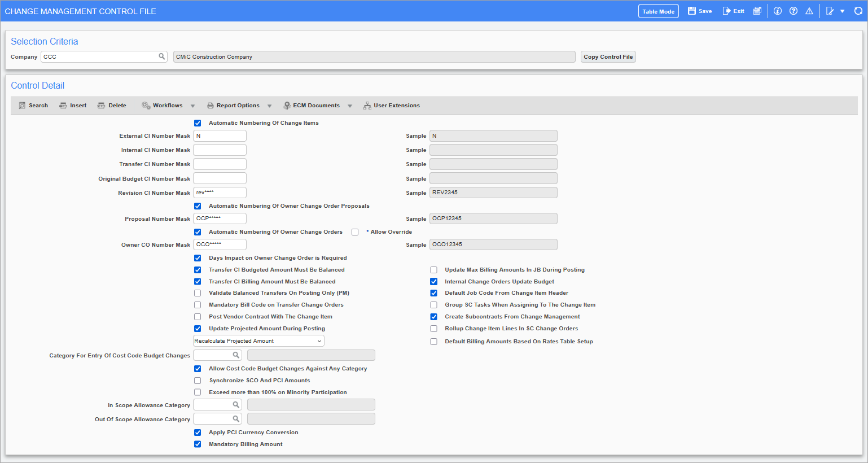Click the Search toolbar label
The height and width of the screenshot is (463, 868).
(38, 106)
